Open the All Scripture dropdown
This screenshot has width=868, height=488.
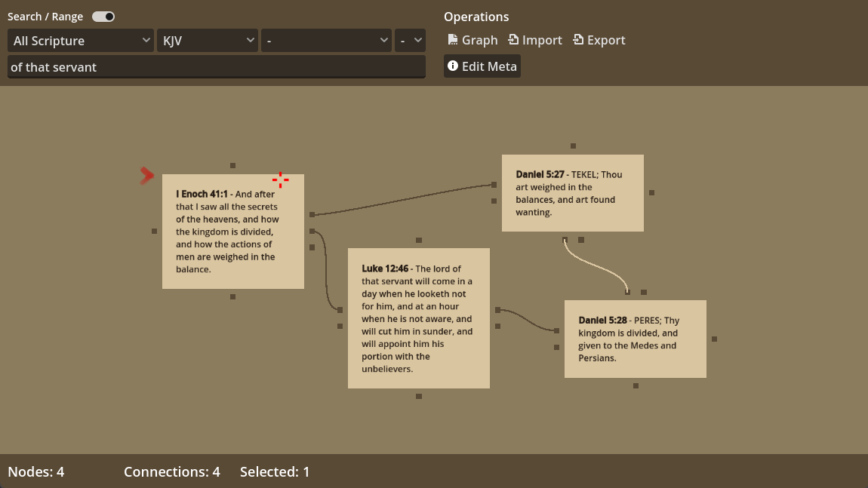pos(81,41)
